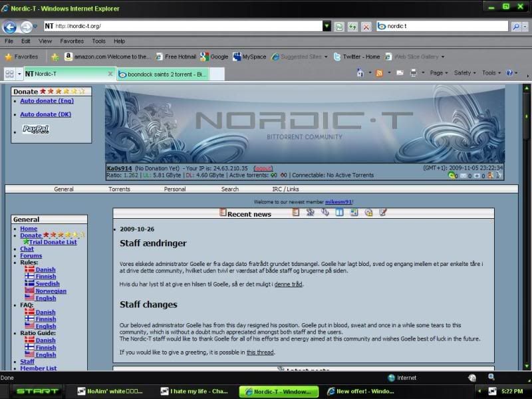Click the orange RSS Feeds icon
This screenshot has height=399, width=532.
[x=379, y=72]
